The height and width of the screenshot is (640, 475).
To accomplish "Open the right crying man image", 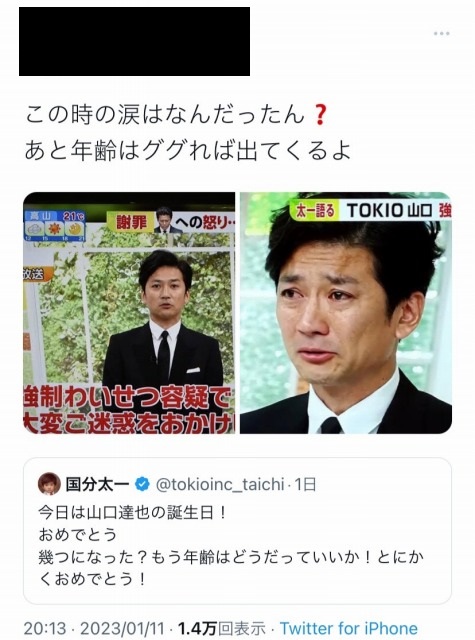I will [346, 313].
